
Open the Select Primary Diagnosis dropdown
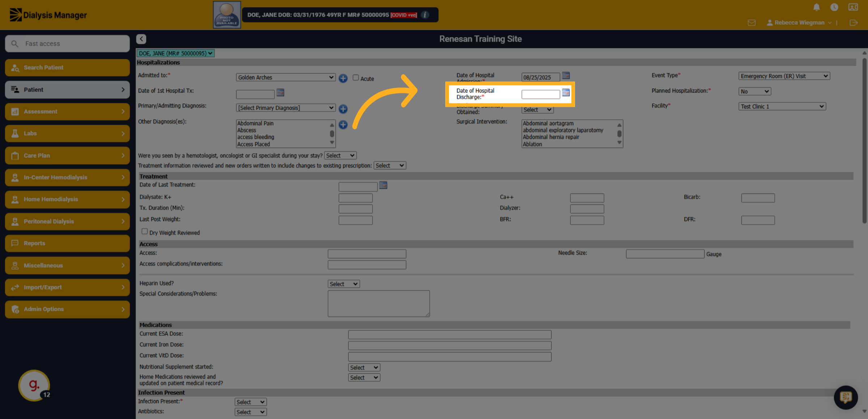(x=285, y=108)
